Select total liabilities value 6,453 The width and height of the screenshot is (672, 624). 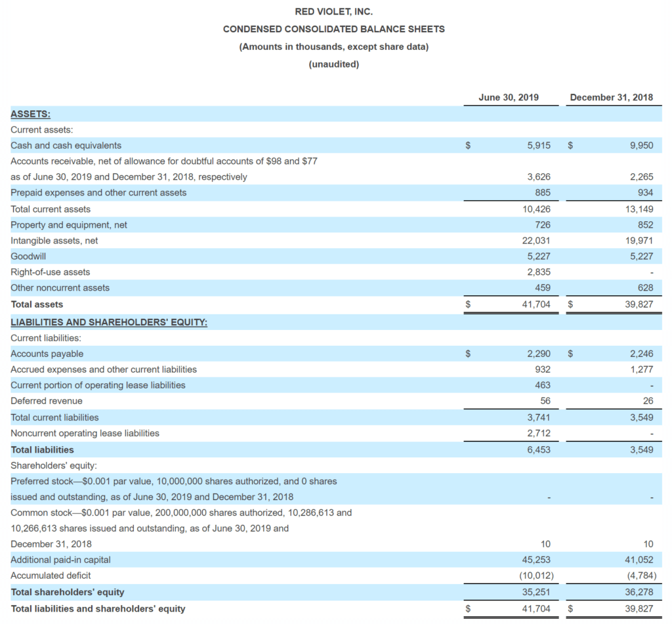point(539,450)
